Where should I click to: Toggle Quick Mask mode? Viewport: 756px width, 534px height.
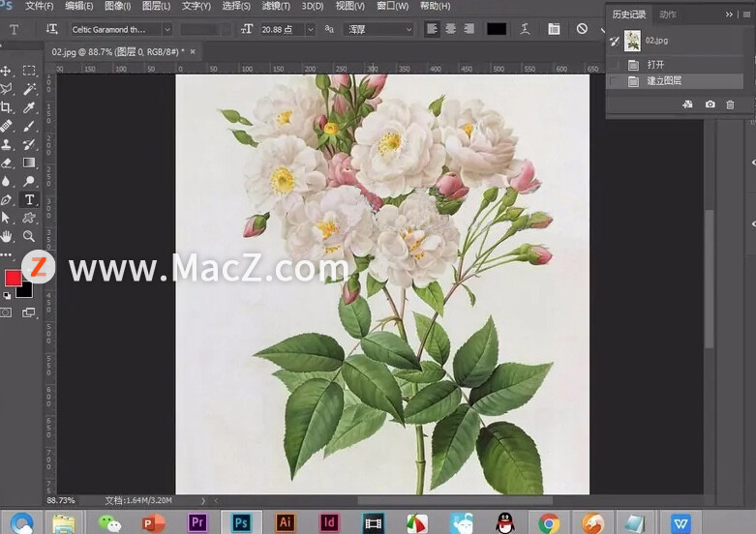pos(6,312)
